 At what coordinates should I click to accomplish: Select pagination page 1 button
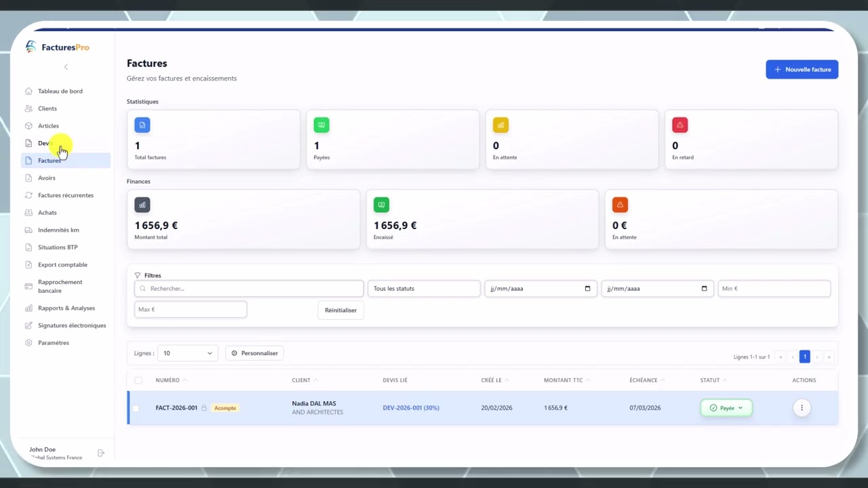click(805, 357)
